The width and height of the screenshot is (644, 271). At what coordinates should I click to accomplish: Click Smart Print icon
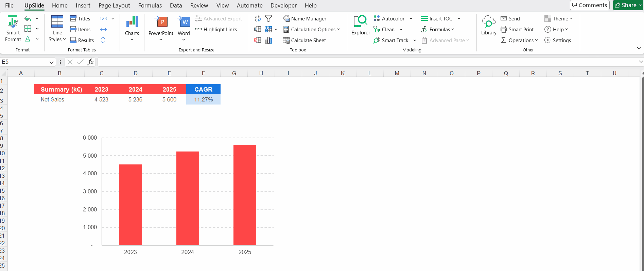pos(504,29)
